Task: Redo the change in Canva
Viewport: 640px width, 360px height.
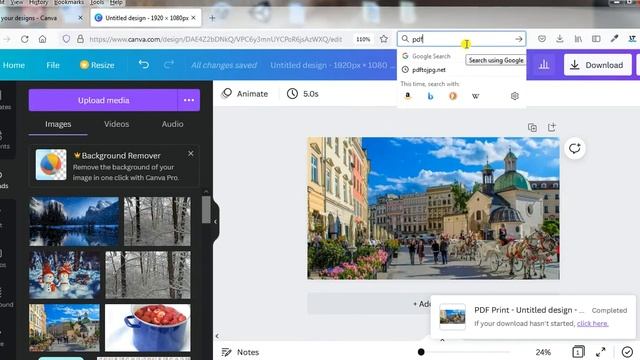Action: pyautogui.click(x=169, y=64)
